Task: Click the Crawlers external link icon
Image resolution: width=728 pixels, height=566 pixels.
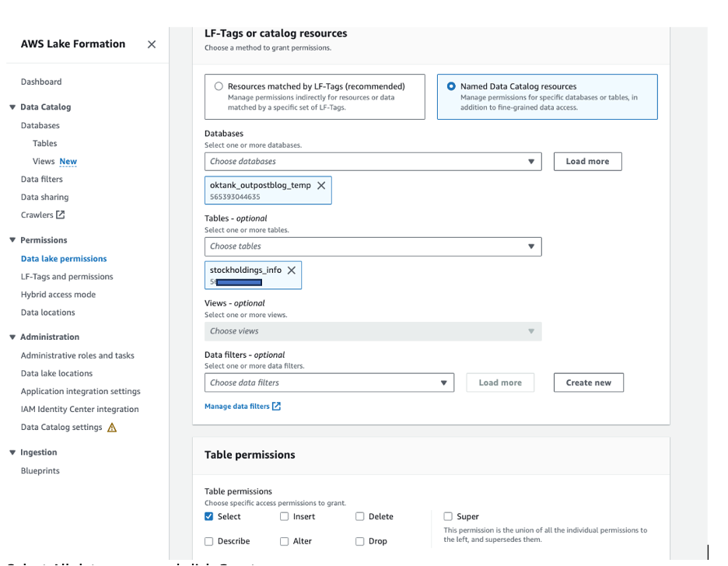Action: click(x=61, y=215)
